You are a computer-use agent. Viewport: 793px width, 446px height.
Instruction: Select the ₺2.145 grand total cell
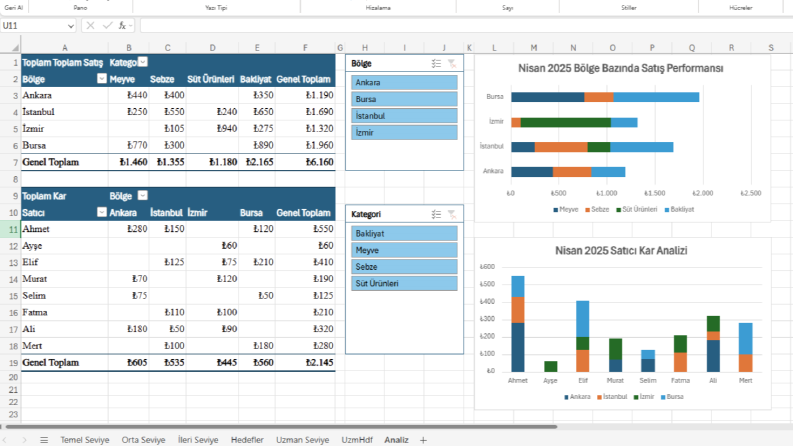click(305, 363)
